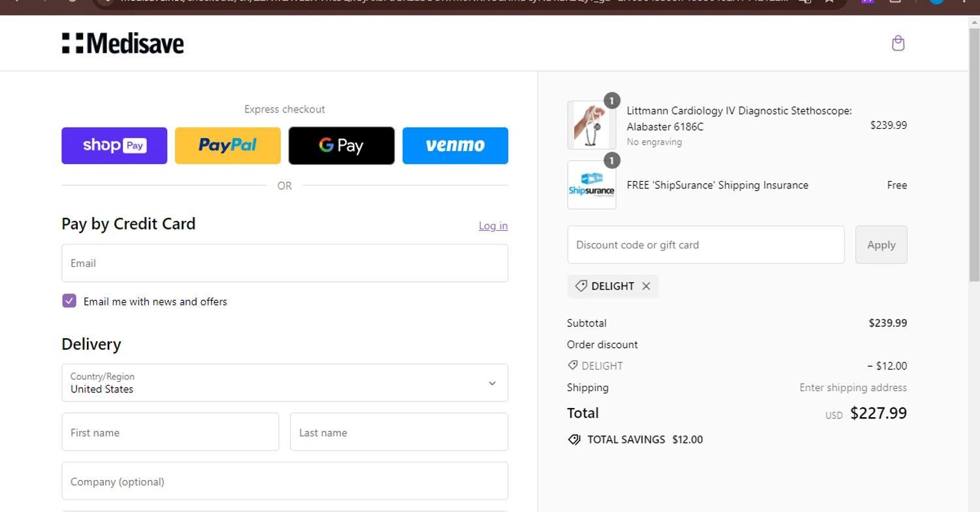Focus the Email input field
This screenshot has width=980, height=512.
pos(285,263)
